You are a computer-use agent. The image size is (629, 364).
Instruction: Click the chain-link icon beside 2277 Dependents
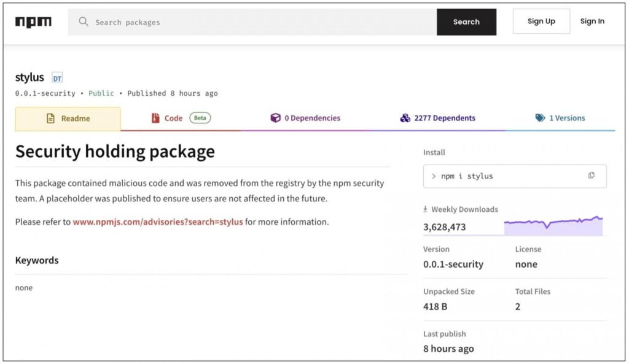[x=405, y=118]
